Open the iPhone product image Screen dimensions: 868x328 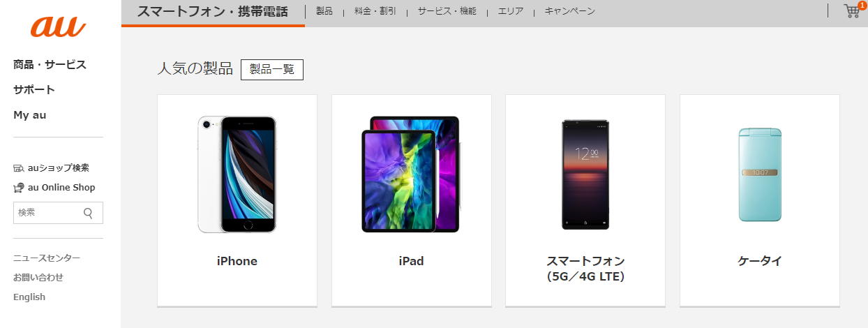pyautogui.click(x=237, y=174)
